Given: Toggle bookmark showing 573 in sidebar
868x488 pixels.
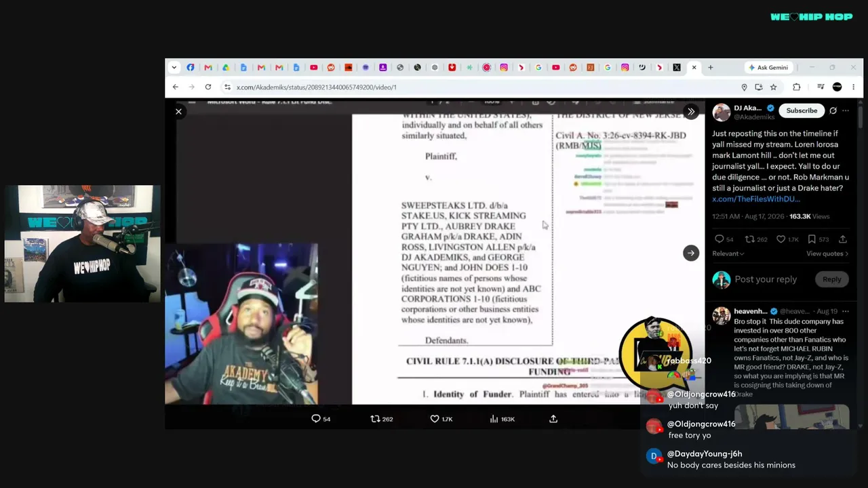Looking at the screenshot, I should point(812,239).
